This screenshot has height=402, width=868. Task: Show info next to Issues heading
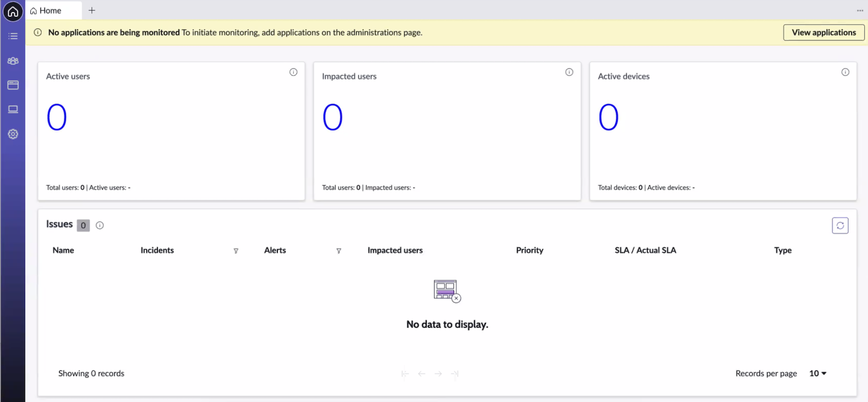[100, 225]
